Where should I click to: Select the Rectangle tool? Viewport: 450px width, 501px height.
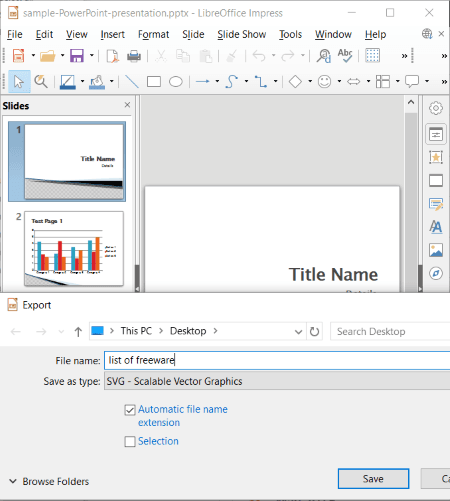click(x=154, y=81)
